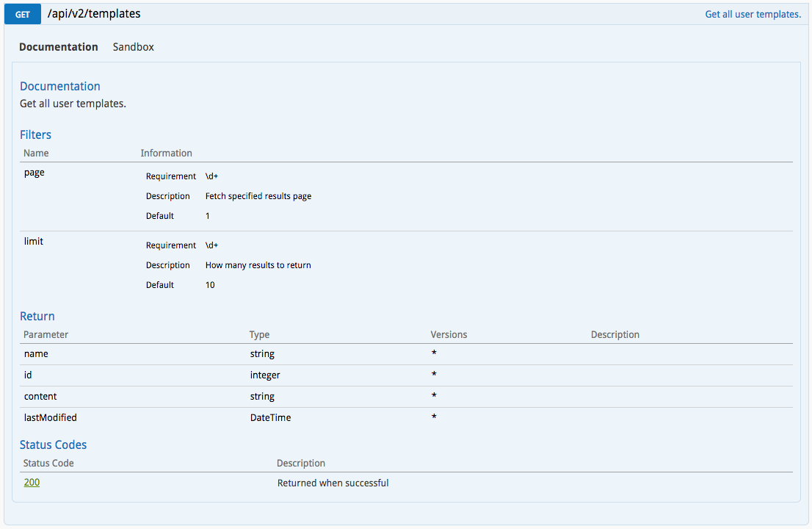Select the 'integer' type cell

pos(265,375)
